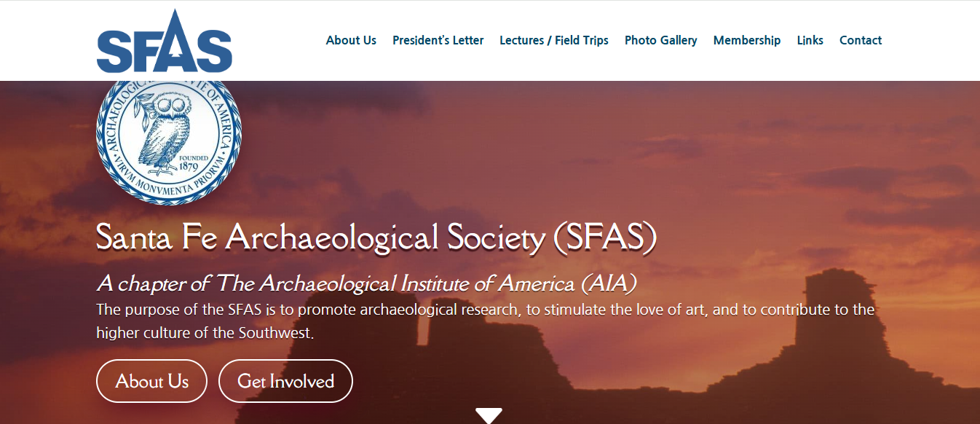Viewport: 980px width, 424px height.
Task: Open the Photo Gallery menu item
Action: click(660, 40)
